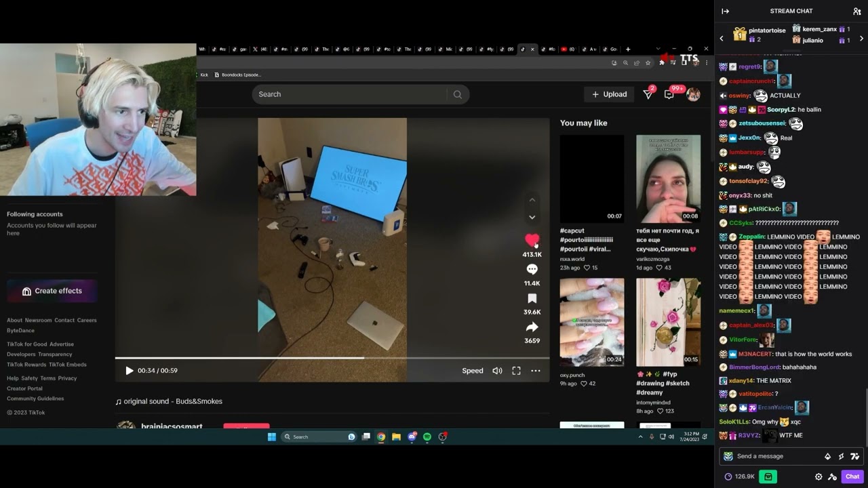Screen dimensions: 868x488
Task: Open the Newsroom footer link
Action: pos(38,320)
